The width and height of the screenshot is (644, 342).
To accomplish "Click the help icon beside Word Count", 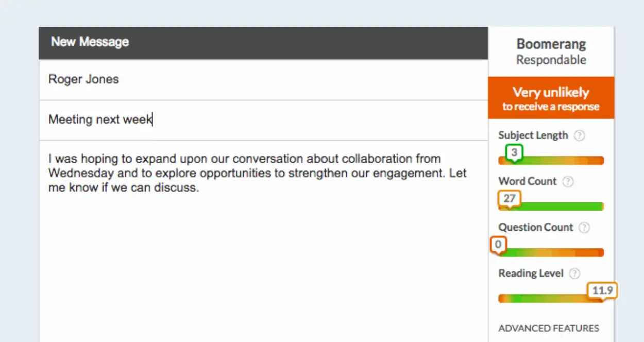I will pyautogui.click(x=568, y=181).
